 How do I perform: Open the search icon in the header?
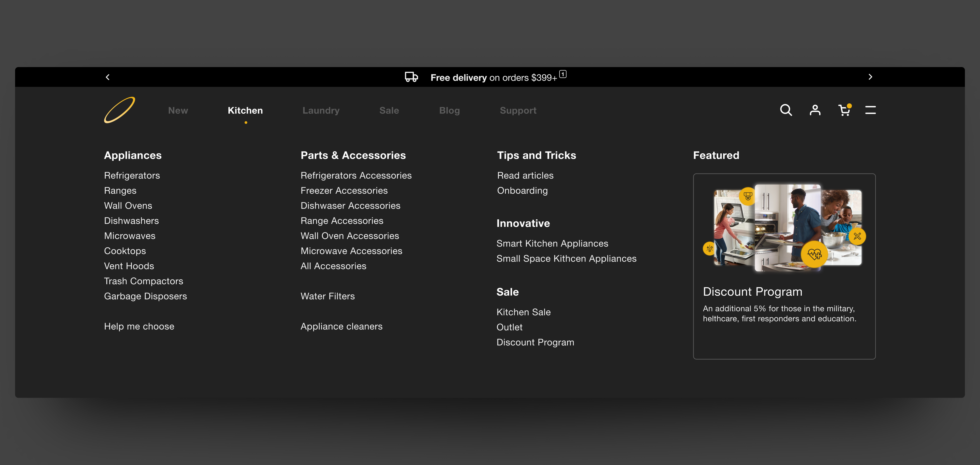coord(786,110)
